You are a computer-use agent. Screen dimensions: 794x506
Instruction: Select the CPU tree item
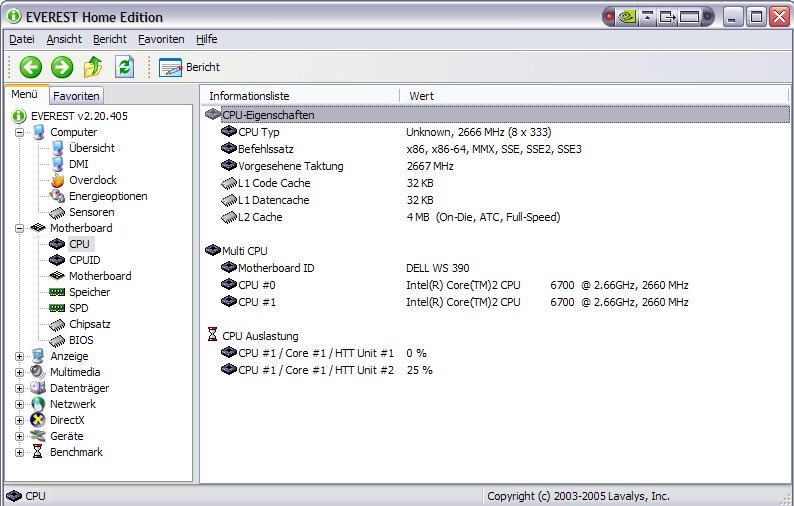coord(79,244)
